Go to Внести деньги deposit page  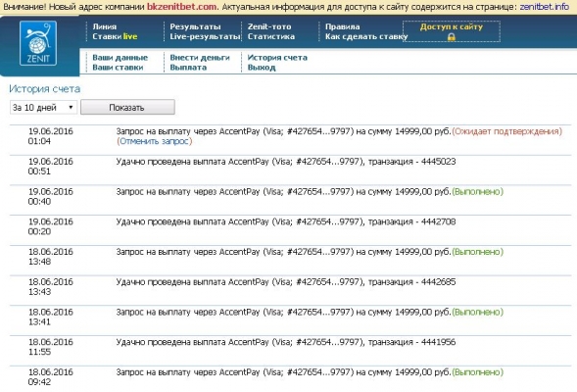[x=200, y=58]
